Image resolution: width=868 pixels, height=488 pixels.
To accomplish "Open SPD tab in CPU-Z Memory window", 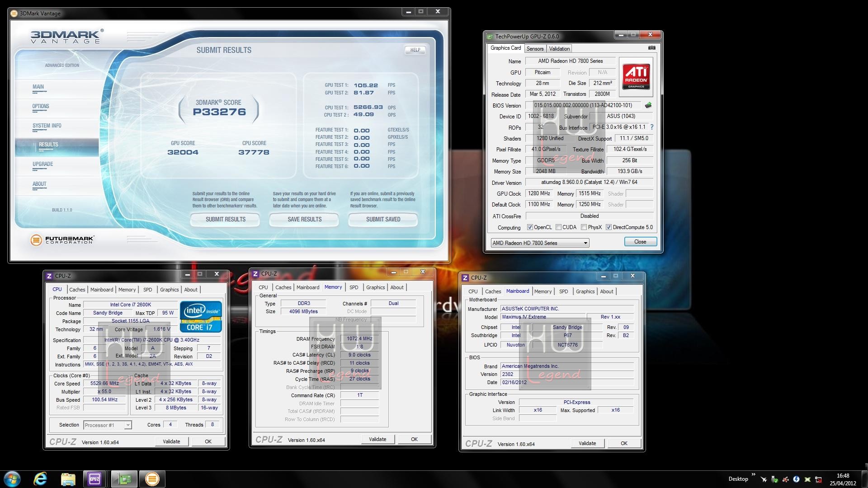I will (354, 287).
